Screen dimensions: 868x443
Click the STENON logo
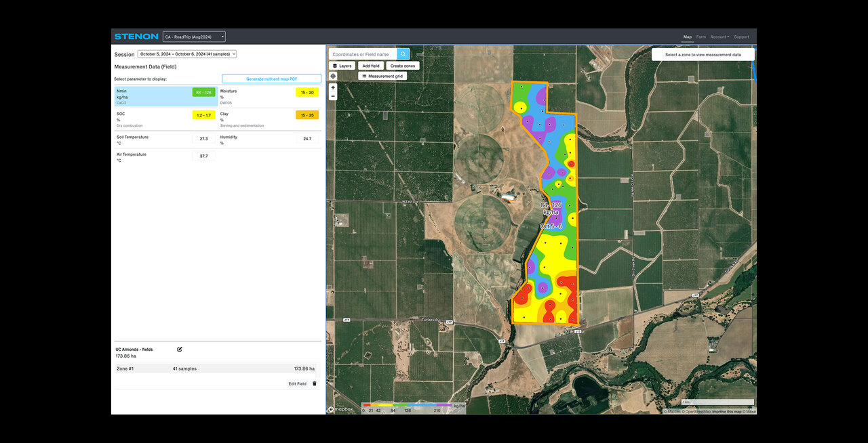pos(136,37)
